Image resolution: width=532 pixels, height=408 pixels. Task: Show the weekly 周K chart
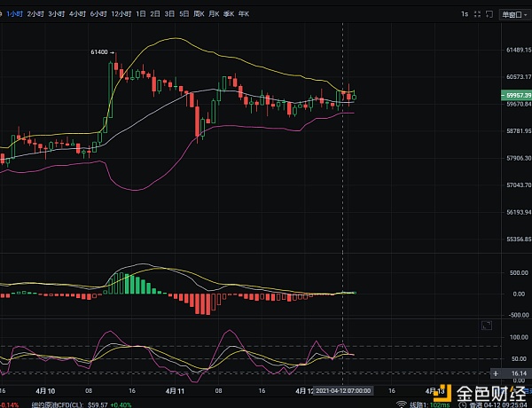click(x=199, y=14)
